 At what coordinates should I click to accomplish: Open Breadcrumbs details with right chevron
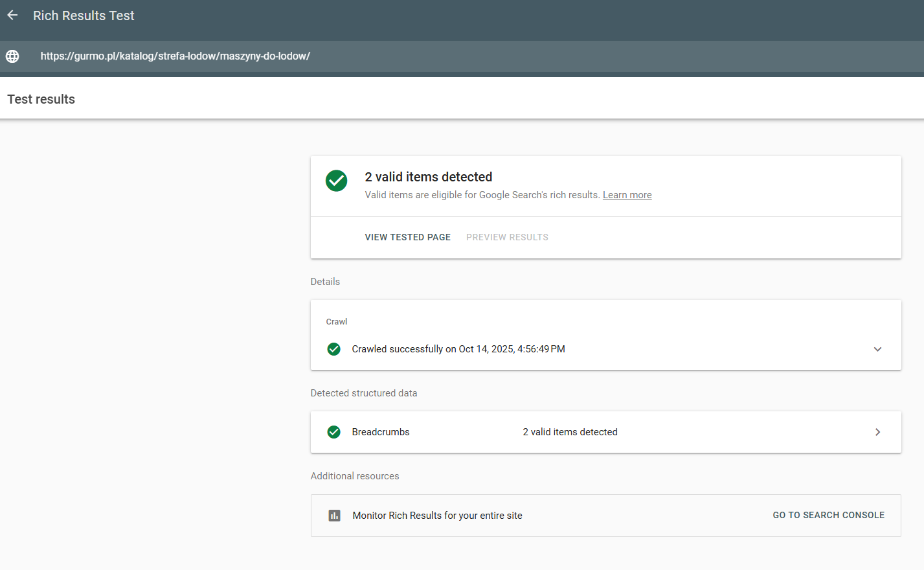pyautogui.click(x=877, y=432)
